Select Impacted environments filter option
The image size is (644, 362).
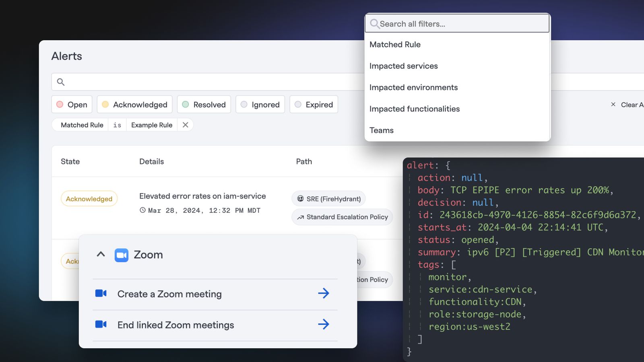[457, 87]
